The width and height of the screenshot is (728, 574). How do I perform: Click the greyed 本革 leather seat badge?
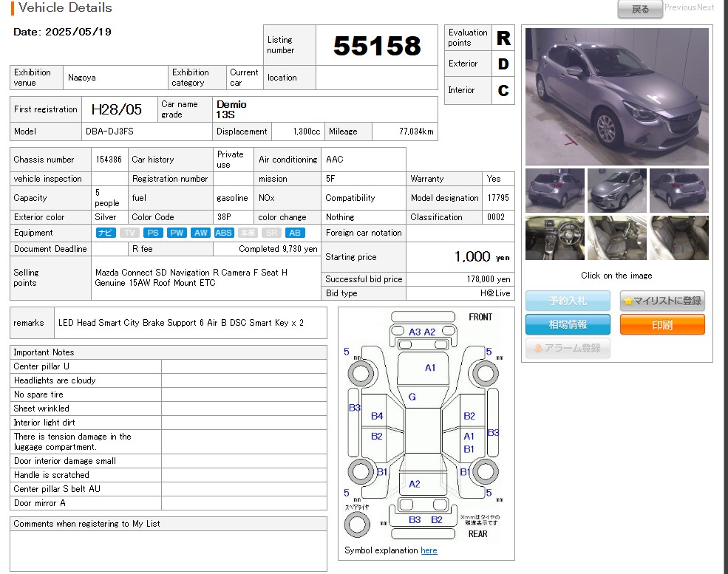248,233
